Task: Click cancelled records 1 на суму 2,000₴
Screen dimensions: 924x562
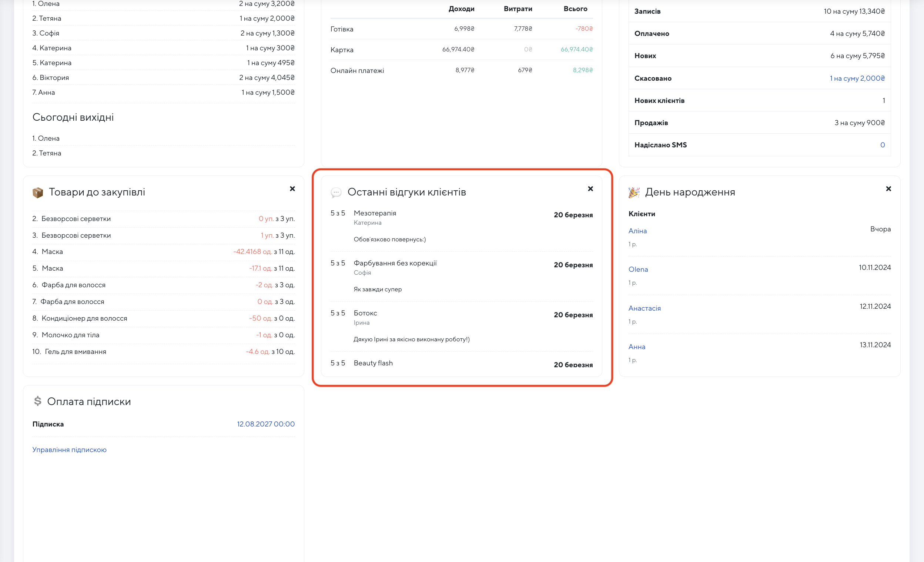Action: point(857,78)
